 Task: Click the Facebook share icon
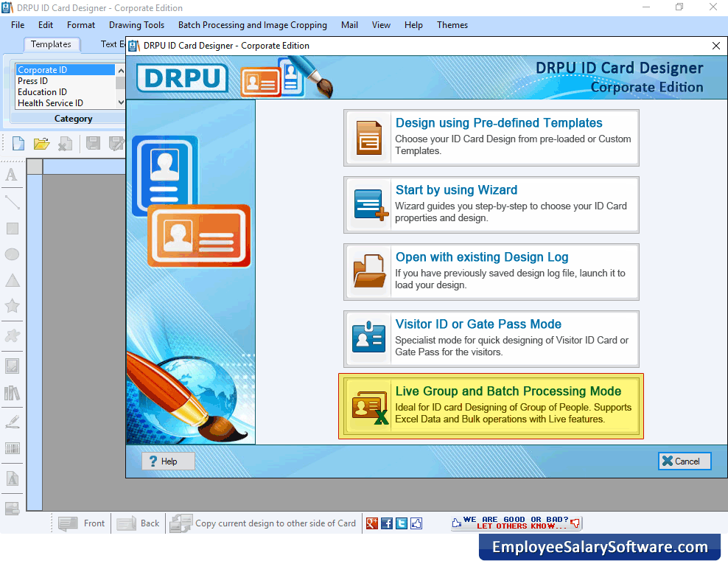pos(387,524)
